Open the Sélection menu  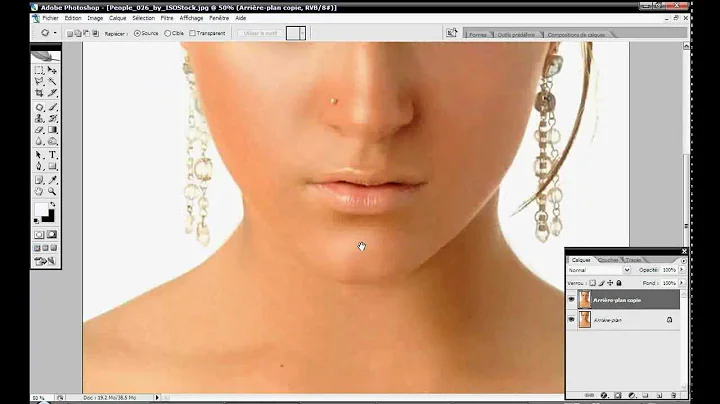(143, 18)
